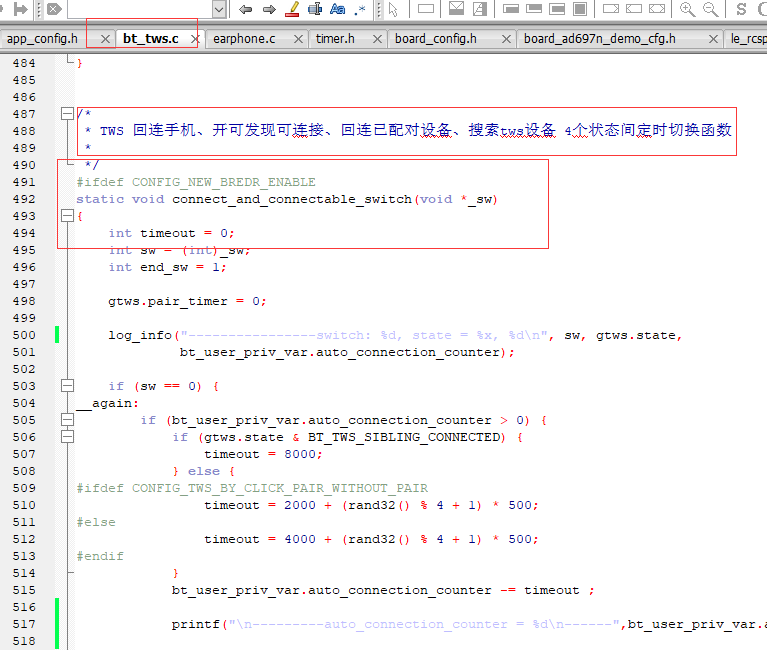The image size is (767, 650).
Task: Click the empty rectangle window icon
Action: [x=426, y=8]
